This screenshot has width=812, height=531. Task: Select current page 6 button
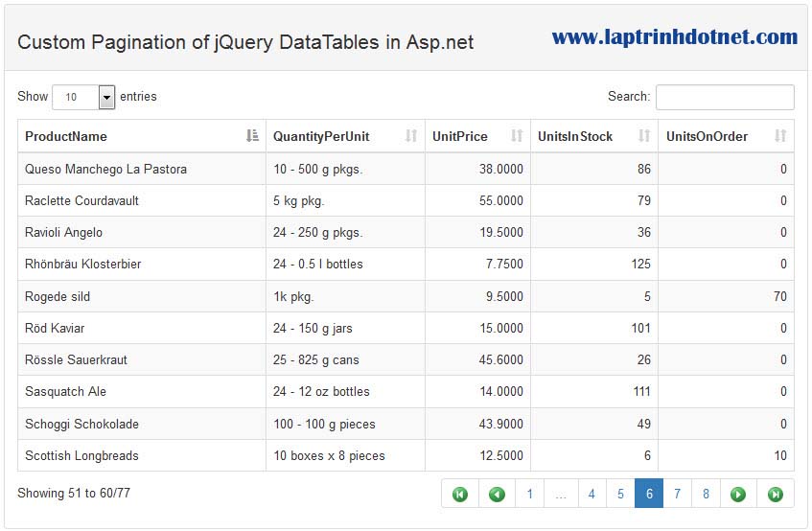pos(649,495)
